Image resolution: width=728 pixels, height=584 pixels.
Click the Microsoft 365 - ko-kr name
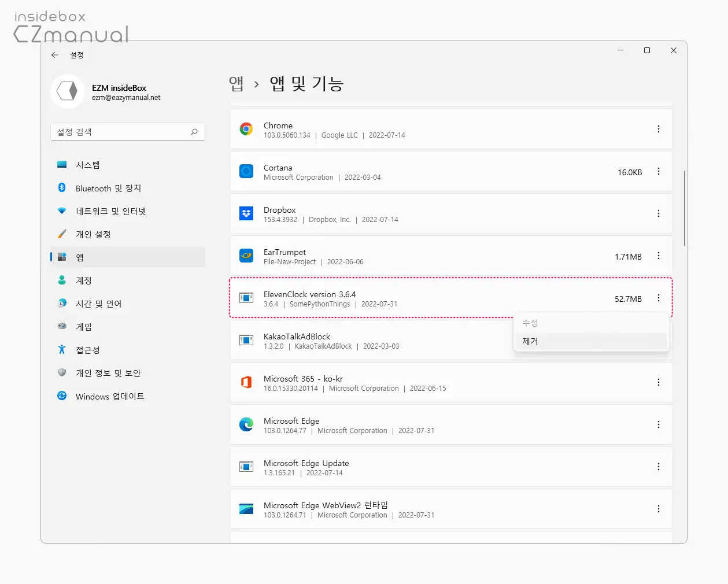(303, 379)
